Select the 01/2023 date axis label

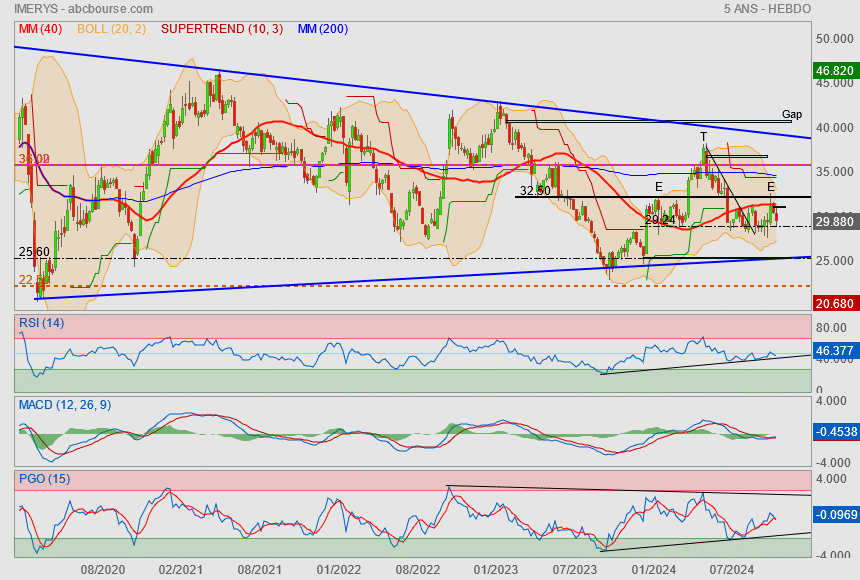(x=496, y=570)
